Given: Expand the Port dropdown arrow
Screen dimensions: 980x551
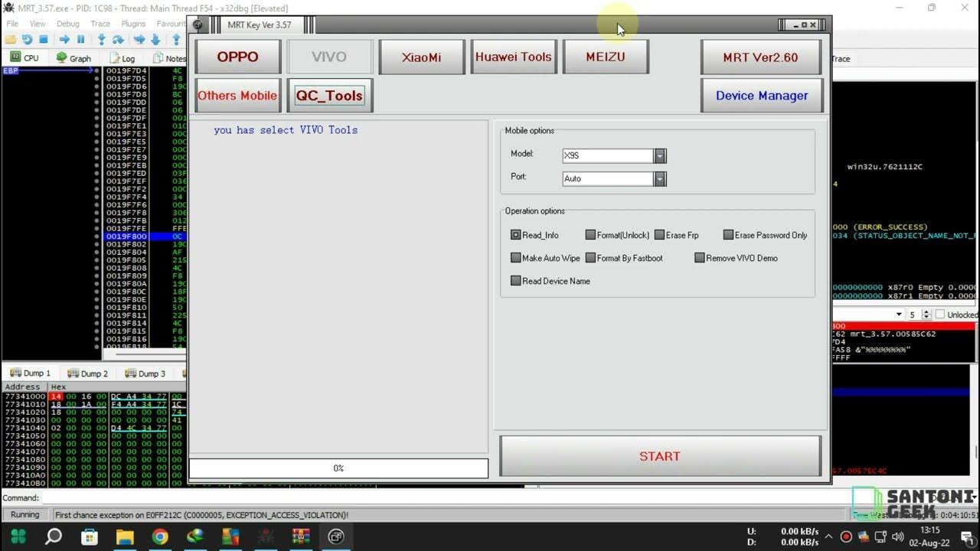Looking at the screenshot, I should coord(660,178).
